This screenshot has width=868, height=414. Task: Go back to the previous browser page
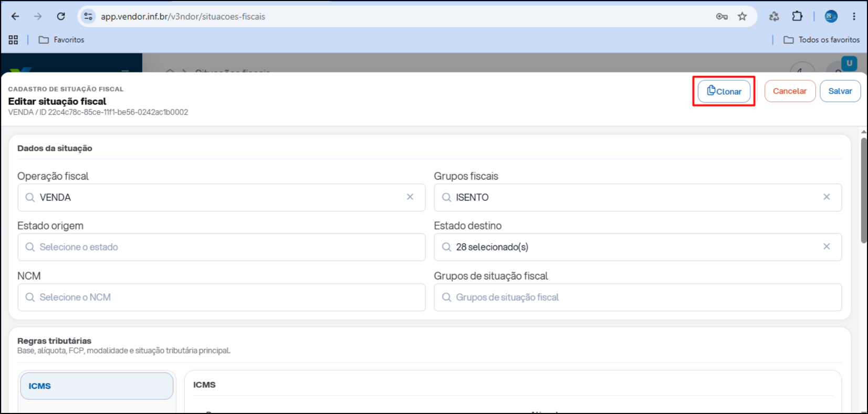[x=15, y=16]
